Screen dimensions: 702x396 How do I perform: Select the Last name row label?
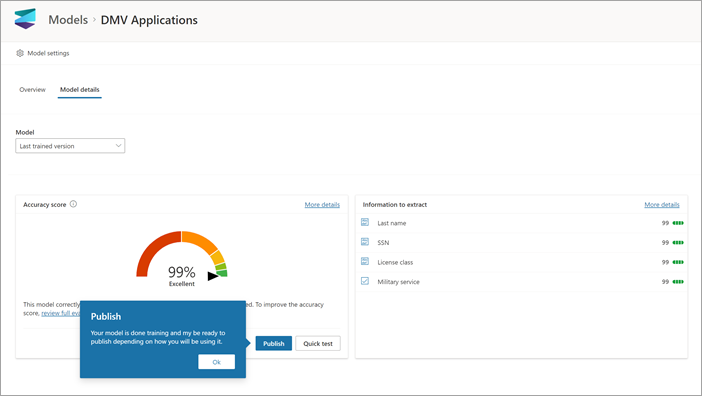click(x=392, y=223)
